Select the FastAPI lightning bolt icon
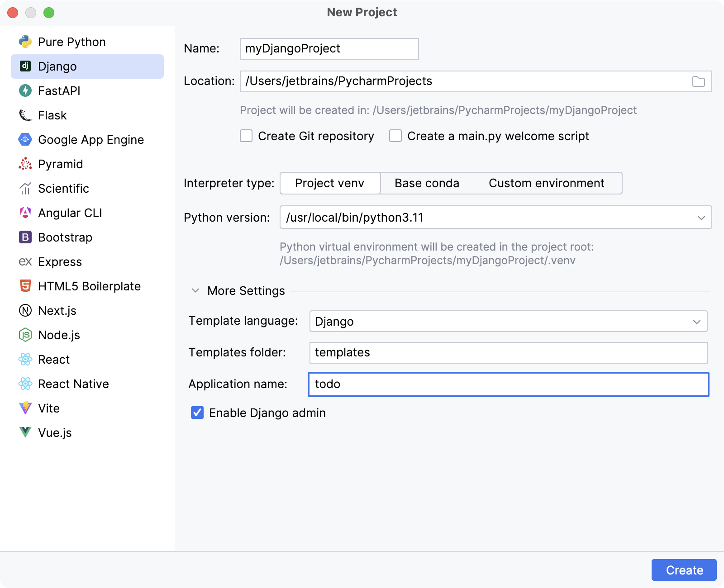 [25, 91]
